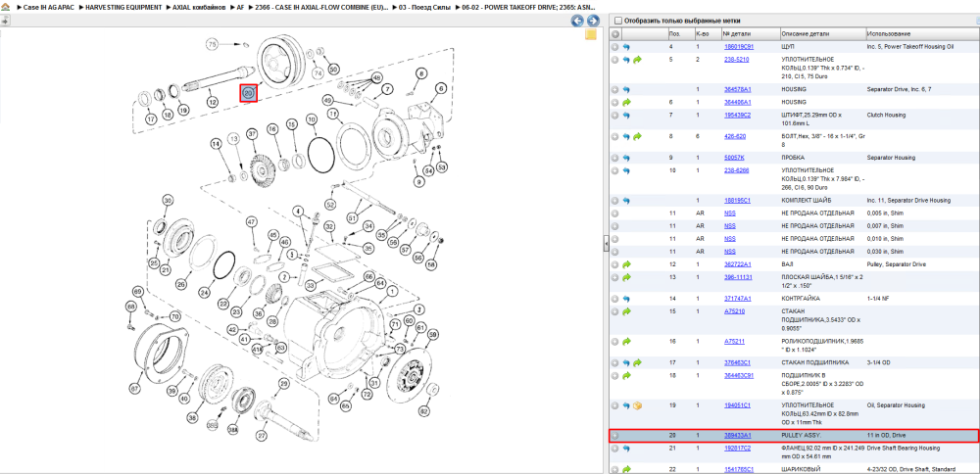Screen dimensions: 980x474
Task: Click blue arrow icon in row 238-6266
Action: [x=626, y=170]
